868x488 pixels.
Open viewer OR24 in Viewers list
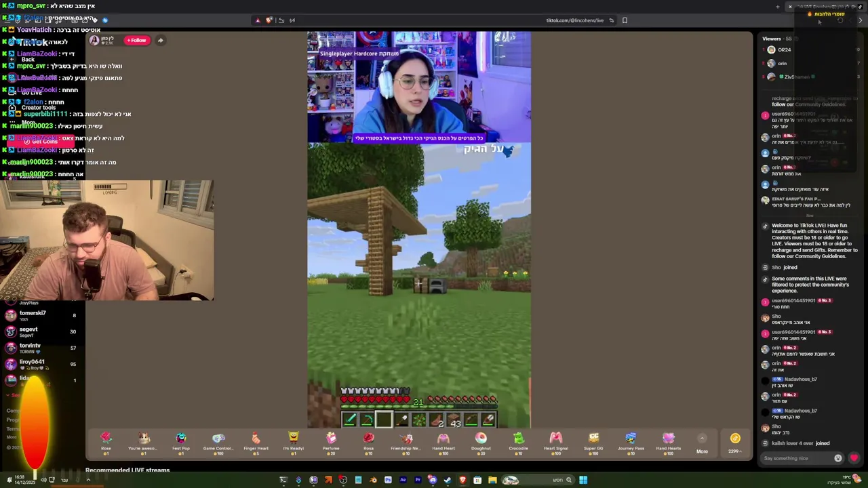784,49
